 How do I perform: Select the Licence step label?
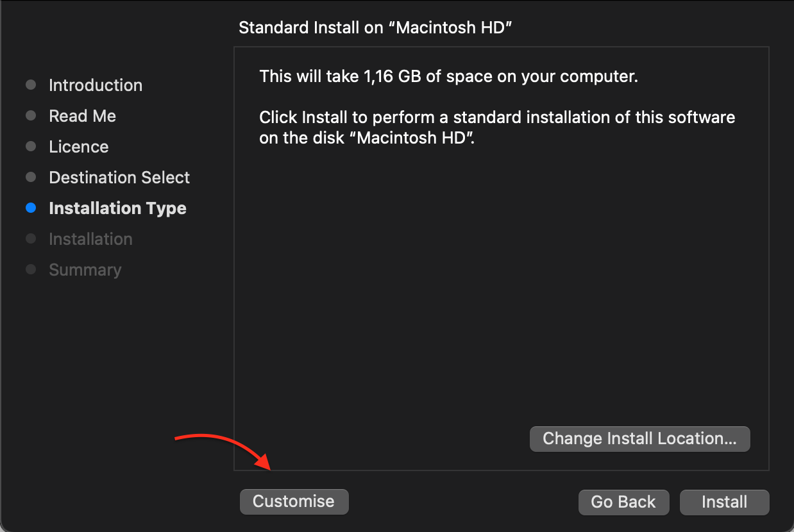(79, 147)
